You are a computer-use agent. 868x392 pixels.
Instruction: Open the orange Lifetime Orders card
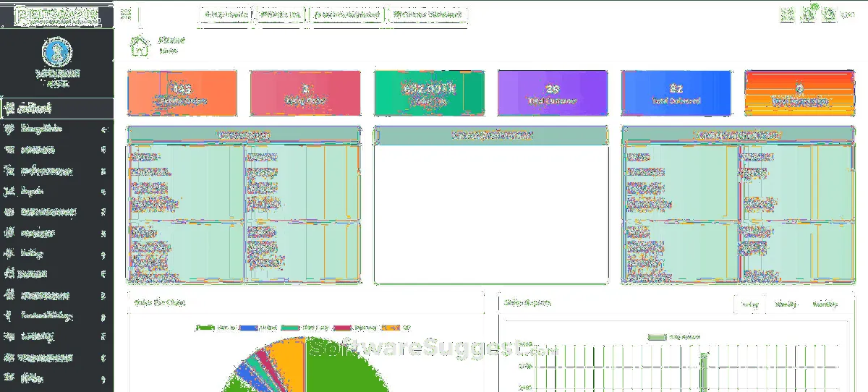click(x=182, y=93)
